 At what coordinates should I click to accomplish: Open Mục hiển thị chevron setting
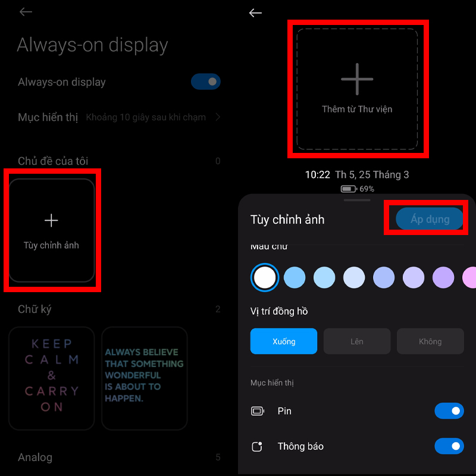[x=218, y=117]
